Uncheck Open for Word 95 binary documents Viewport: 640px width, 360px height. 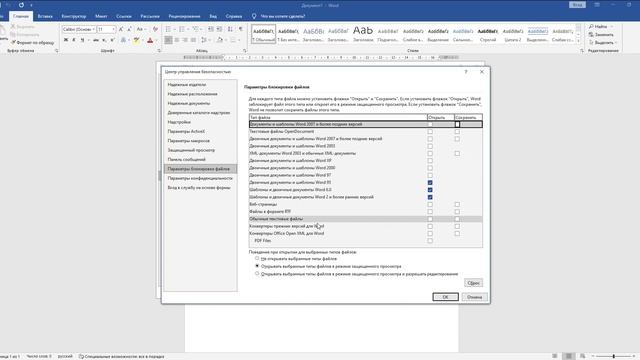coord(430,182)
